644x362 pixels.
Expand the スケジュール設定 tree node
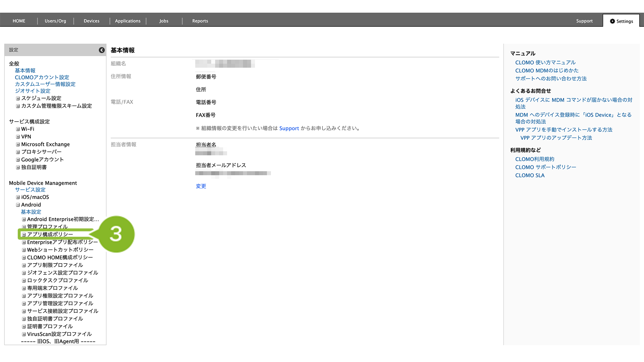coord(18,98)
